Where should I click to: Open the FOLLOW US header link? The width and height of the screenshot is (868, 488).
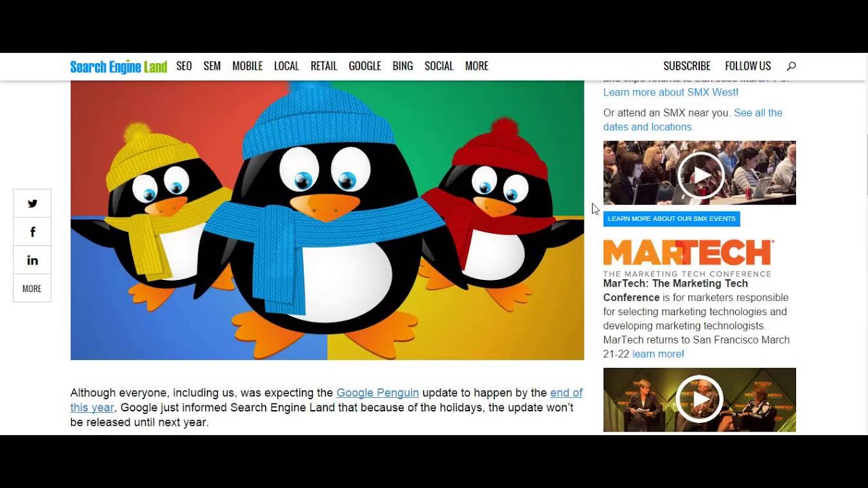click(748, 66)
